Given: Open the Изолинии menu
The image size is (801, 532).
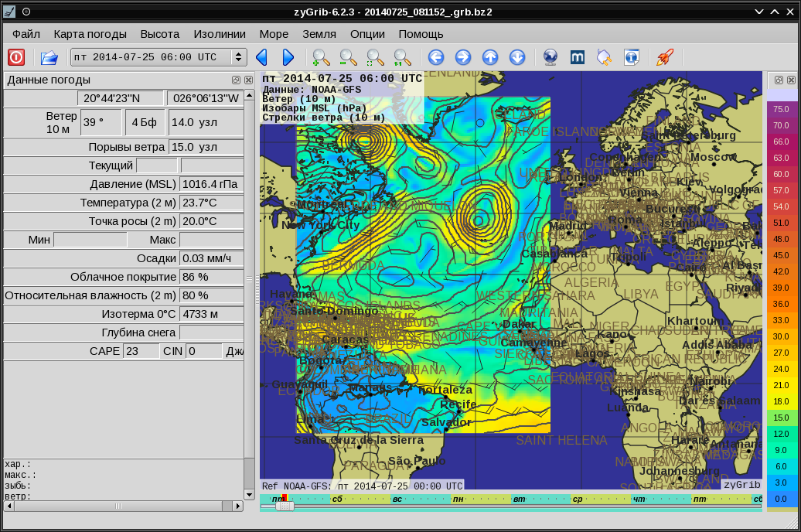Looking at the screenshot, I should pos(220,34).
